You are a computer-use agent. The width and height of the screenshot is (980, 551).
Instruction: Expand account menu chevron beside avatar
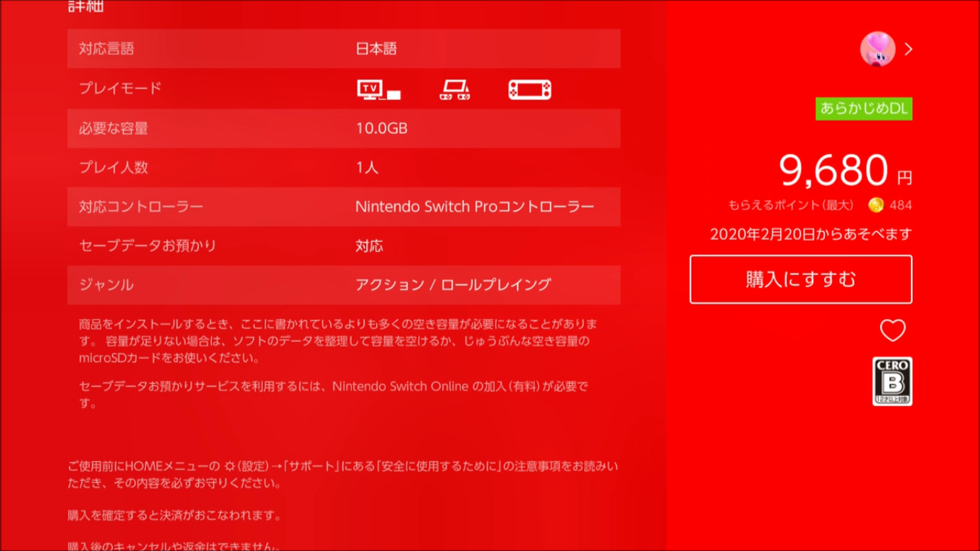click(908, 49)
